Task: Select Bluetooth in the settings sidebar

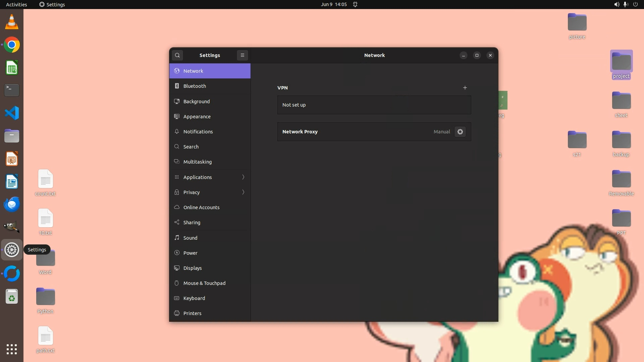Action: (x=195, y=86)
